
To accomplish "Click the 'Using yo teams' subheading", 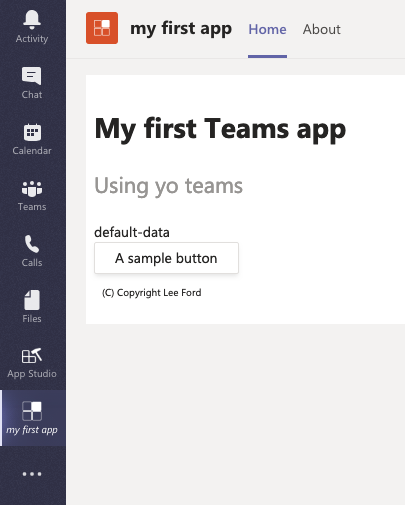I will coord(169,186).
